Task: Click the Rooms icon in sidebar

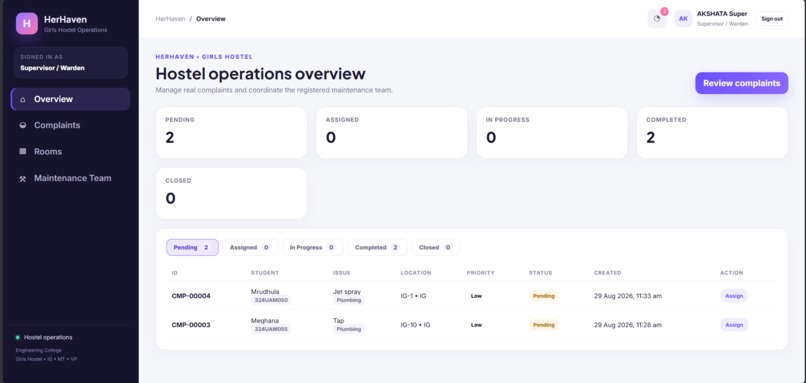Action: pos(23,152)
